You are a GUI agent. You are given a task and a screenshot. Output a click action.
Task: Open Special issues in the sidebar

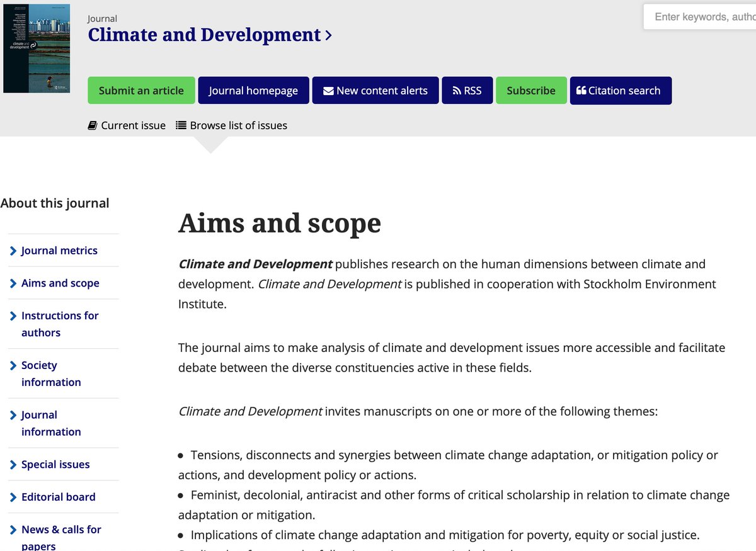[55, 465]
